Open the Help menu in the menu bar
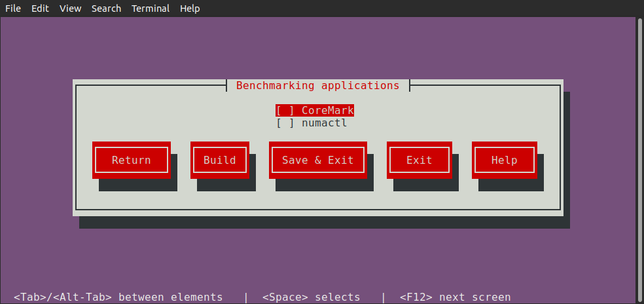 [190, 9]
